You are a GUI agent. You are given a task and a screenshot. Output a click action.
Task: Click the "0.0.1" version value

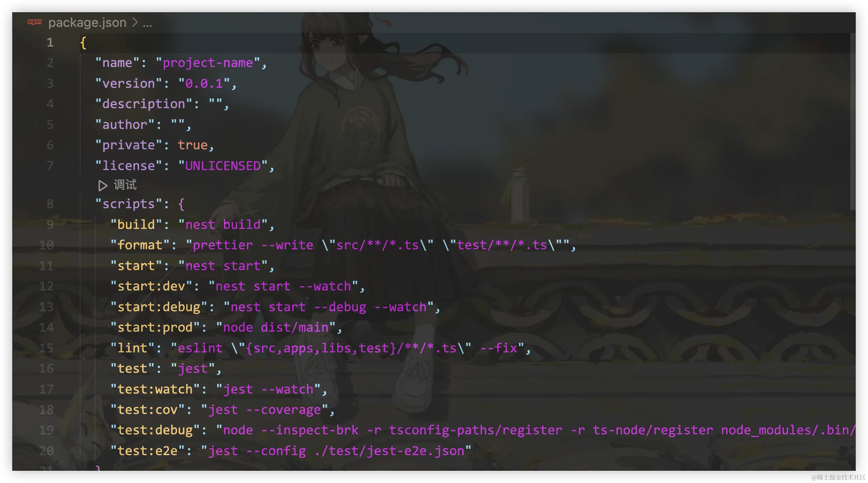click(x=204, y=84)
